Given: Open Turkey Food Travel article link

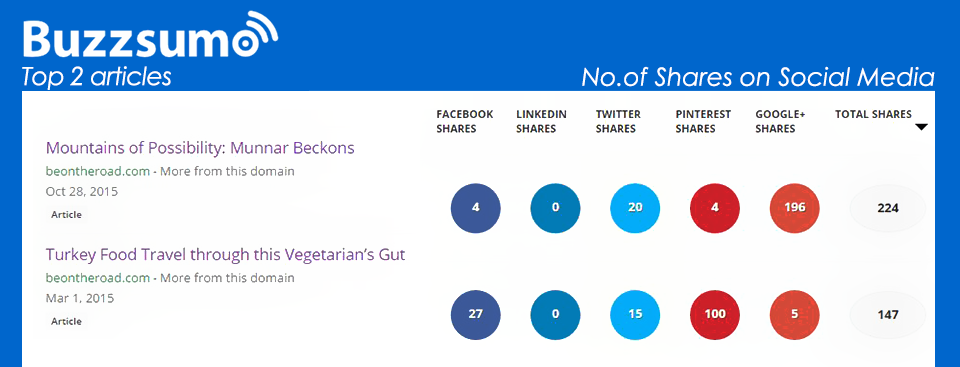Looking at the screenshot, I should [x=226, y=254].
